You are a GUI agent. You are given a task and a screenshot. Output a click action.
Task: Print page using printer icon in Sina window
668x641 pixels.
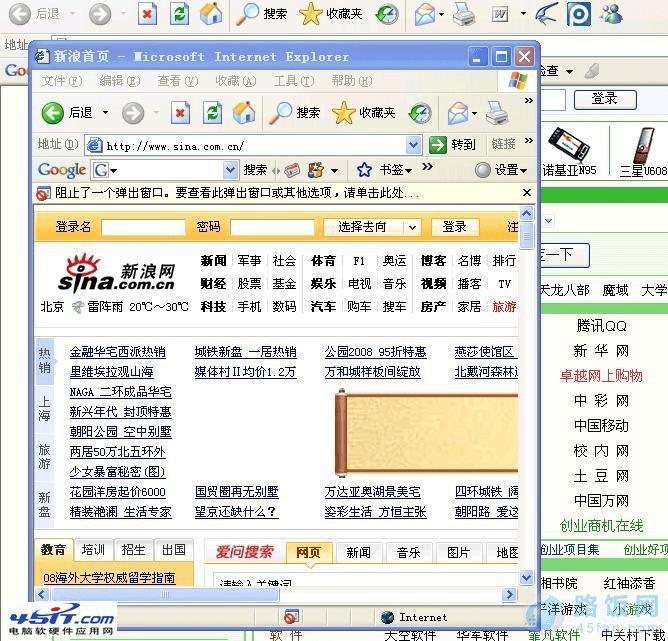(x=497, y=113)
